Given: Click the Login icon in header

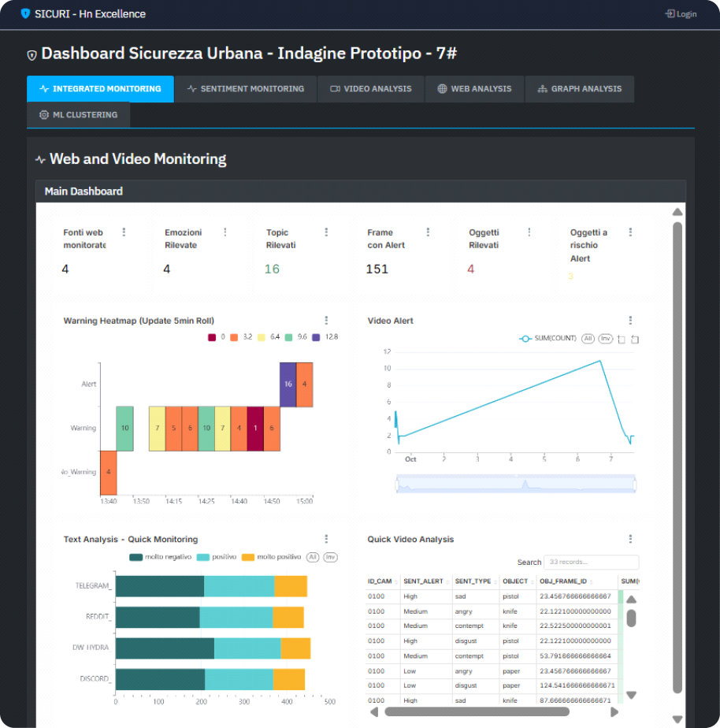Looking at the screenshot, I should click(x=670, y=13).
